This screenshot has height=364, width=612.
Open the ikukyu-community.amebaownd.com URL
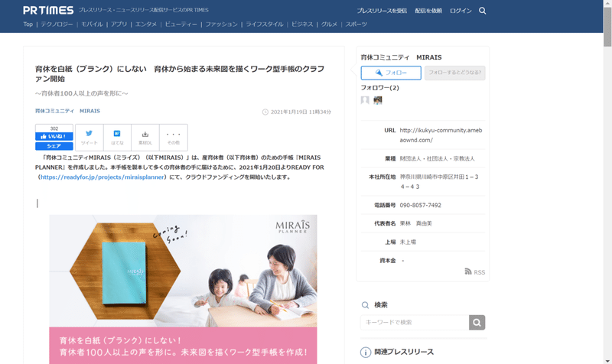point(441,135)
